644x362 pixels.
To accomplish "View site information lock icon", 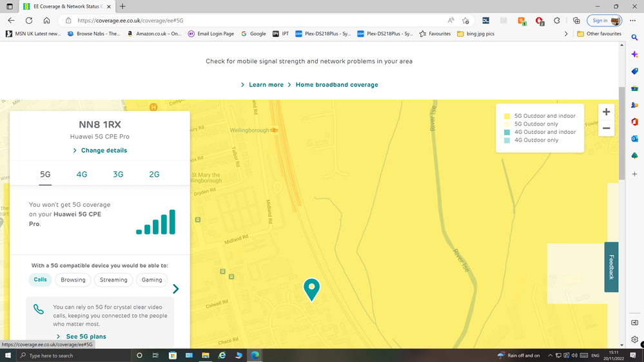I will pos(68,21).
